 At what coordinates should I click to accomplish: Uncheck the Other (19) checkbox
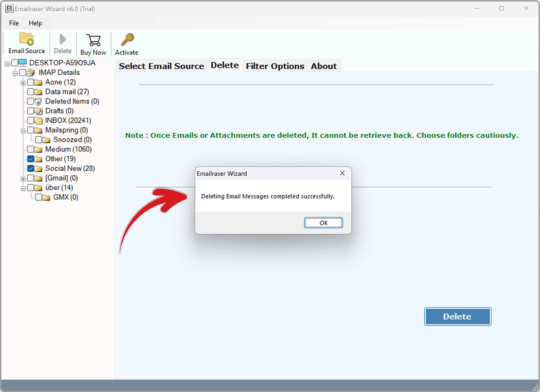pyautogui.click(x=30, y=159)
